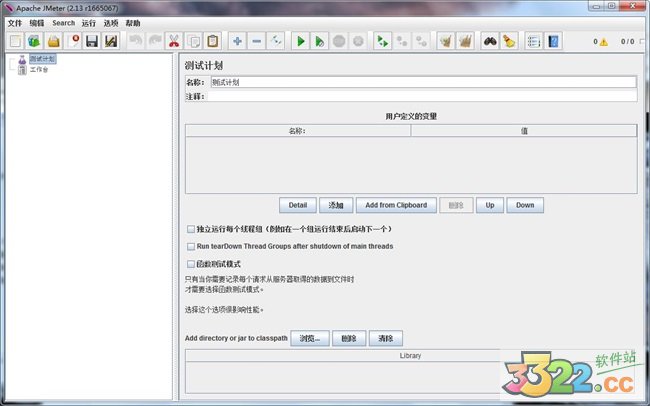Click the classpath 删除 button

tap(349, 338)
